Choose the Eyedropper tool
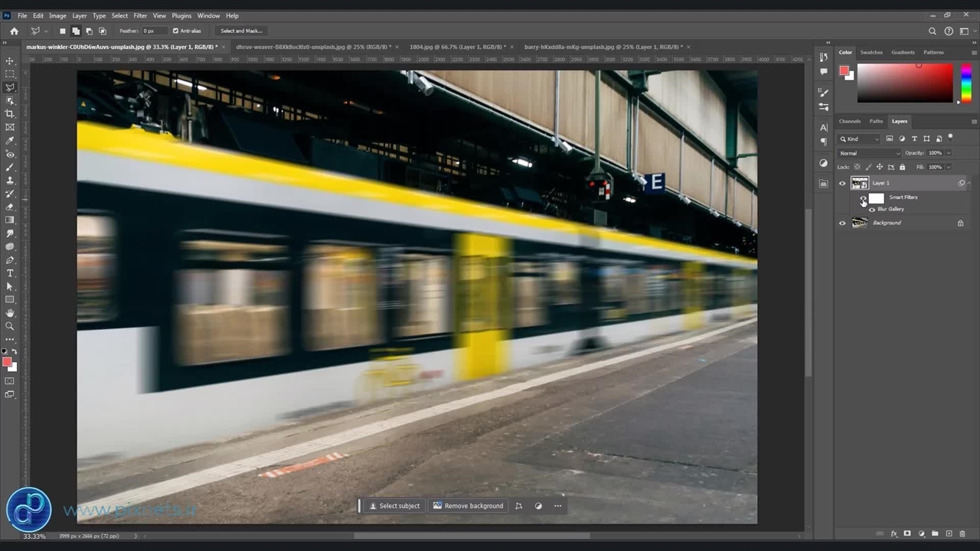 [10, 141]
